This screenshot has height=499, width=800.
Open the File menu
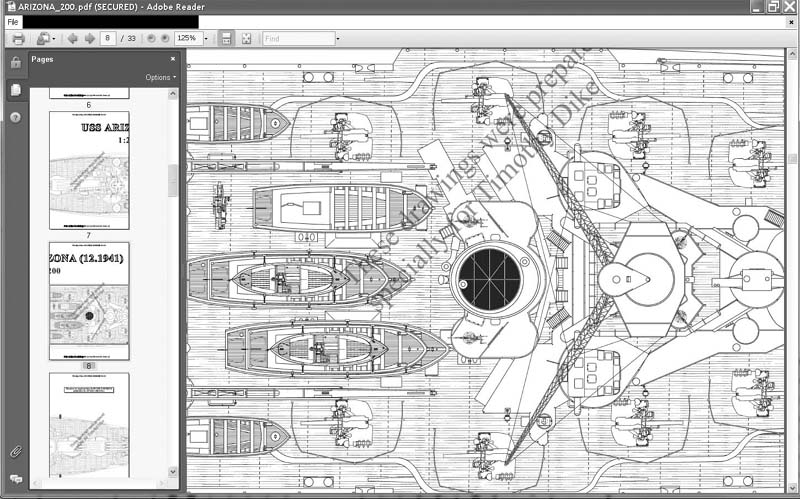pos(13,22)
